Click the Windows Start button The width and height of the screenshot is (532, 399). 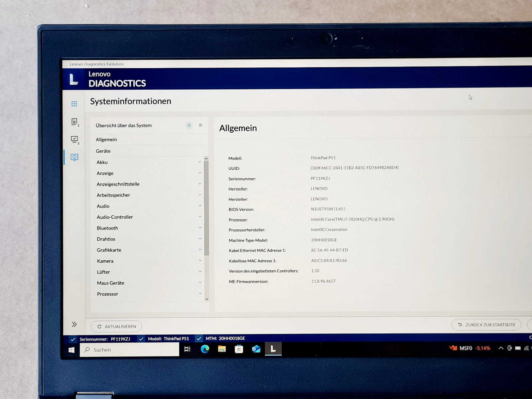coord(71,350)
